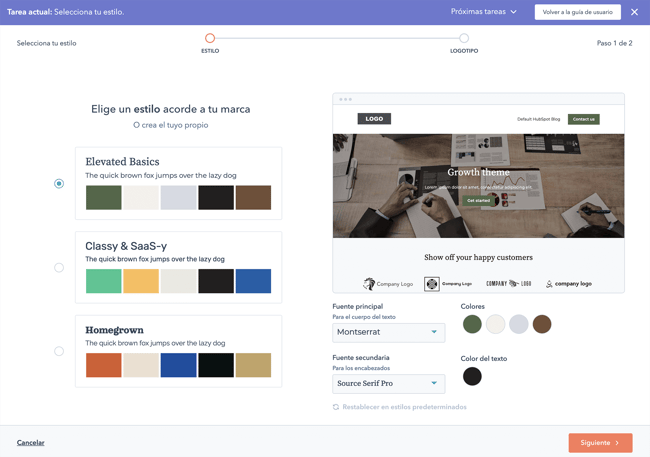Click the O crea el tuyo propio link
Image resolution: width=650 pixels, height=457 pixels.
click(x=170, y=125)
